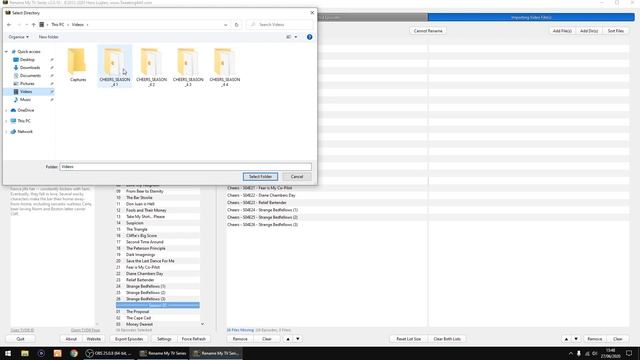This screenshot has width=640, height=360.
Task: Expand the Network tree node
Action: (x=6, y=131)
